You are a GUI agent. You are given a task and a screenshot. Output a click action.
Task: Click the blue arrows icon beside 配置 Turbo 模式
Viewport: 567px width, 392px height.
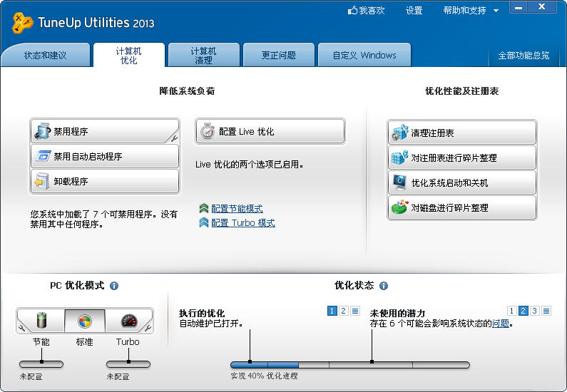[x=203, y=222]
